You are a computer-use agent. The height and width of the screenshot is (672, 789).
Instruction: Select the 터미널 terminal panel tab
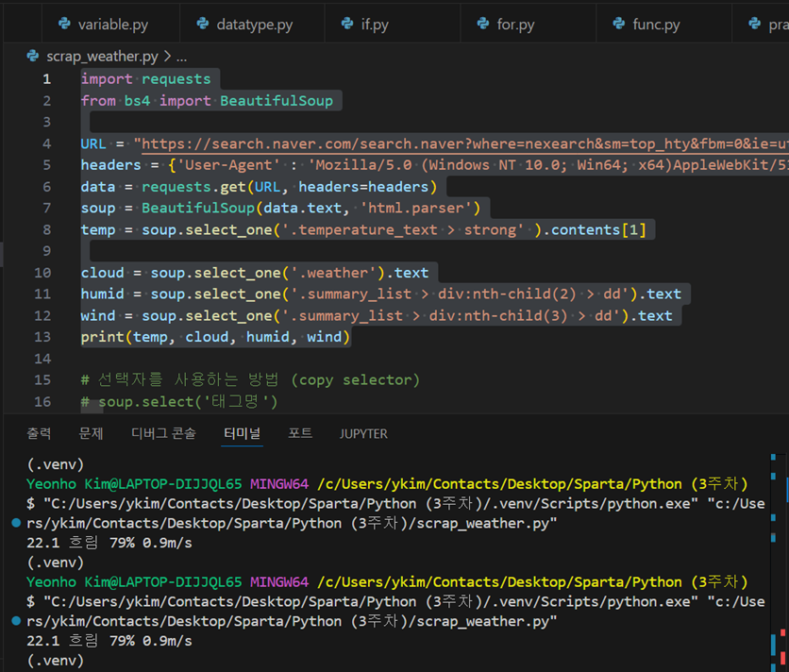pyautogui.click(x=242, y=433)
